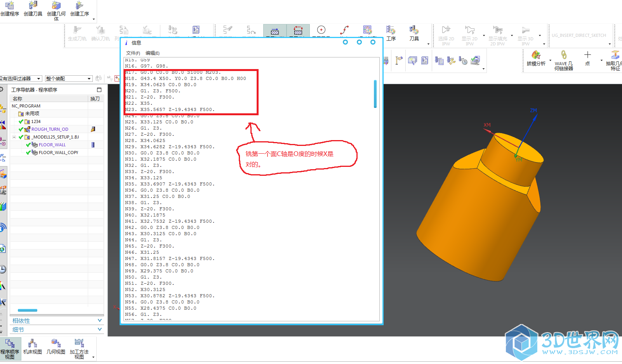This screenshot has width=622, height=364.
Task: Click the flag and hand marker icon
Action: (399, 60)
